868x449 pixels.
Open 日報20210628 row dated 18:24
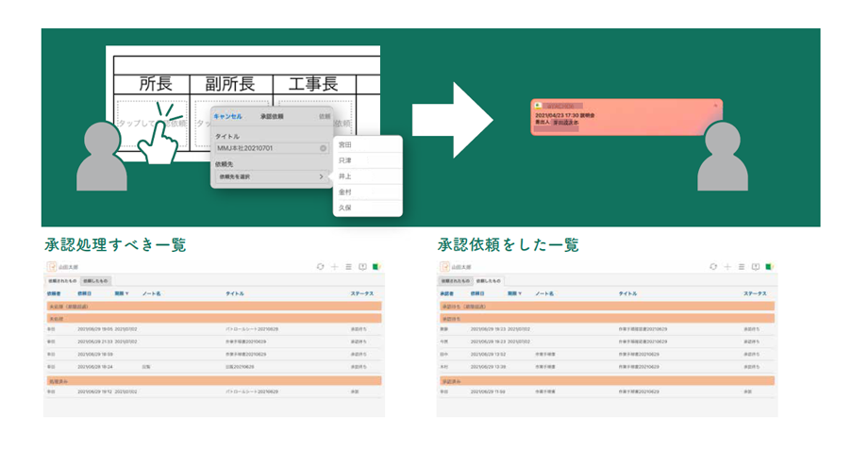(215, 367)
